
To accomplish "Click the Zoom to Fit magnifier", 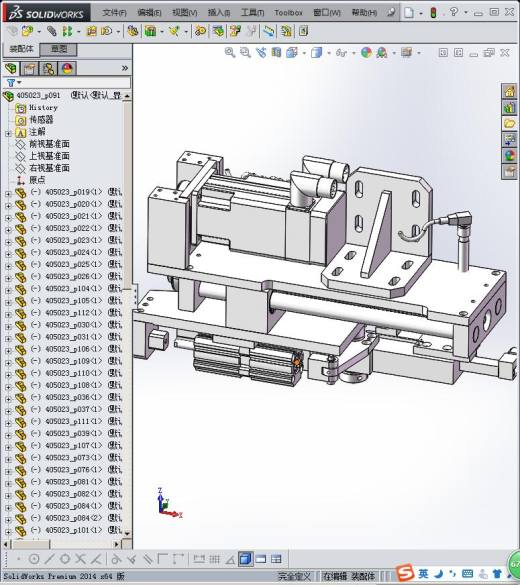I will coord(230,53).
